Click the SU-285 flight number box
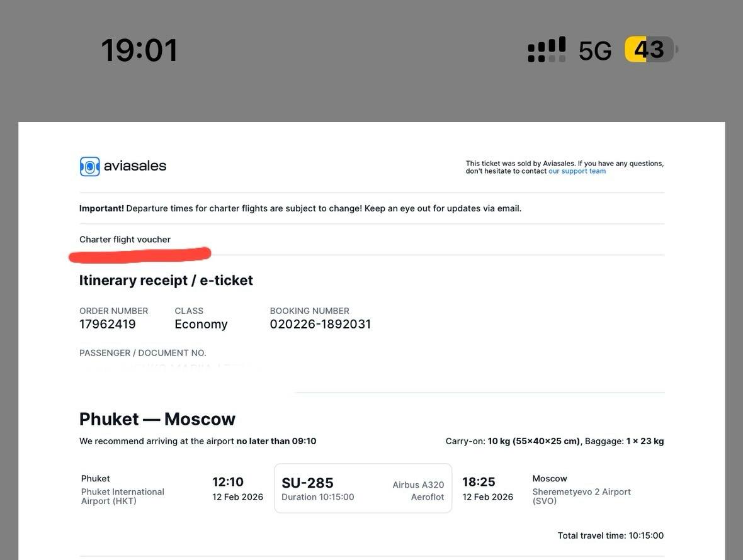Viewport: 743px width, 560px height. tap(363, 488)
